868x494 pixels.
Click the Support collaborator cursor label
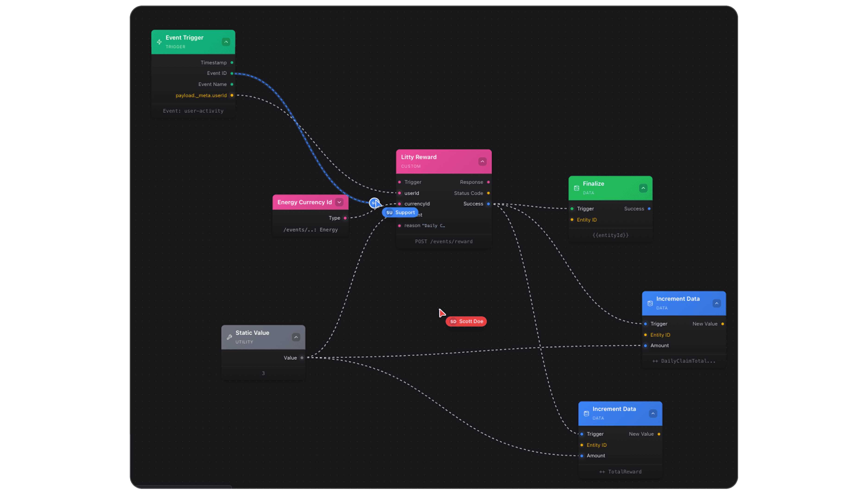(x=400, y=212)
